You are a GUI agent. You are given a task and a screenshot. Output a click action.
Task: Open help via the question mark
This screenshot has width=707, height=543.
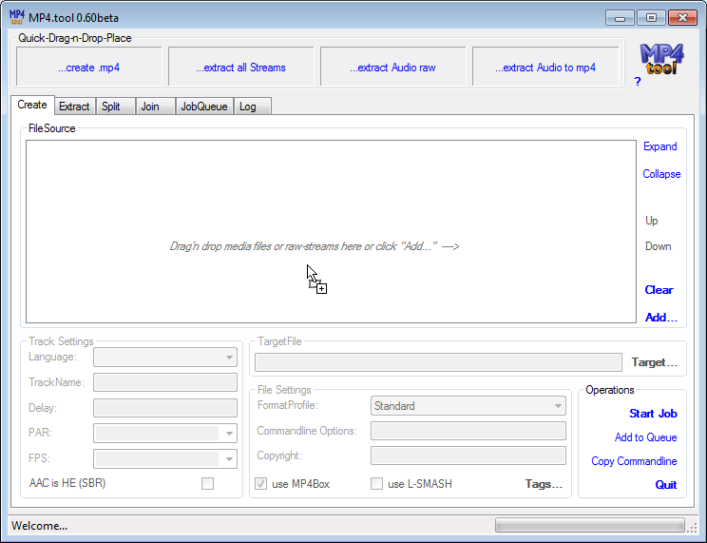pos(637,82)
